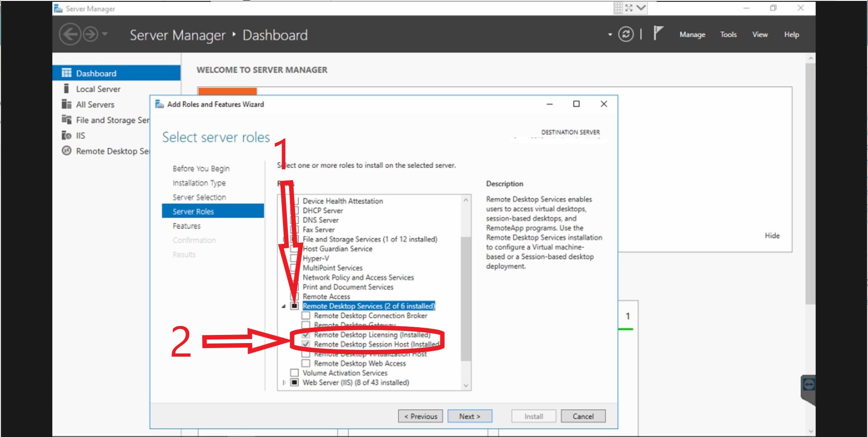
Task: Collapse the Remote Desktop Services role tree
Action: click(284, 307)
